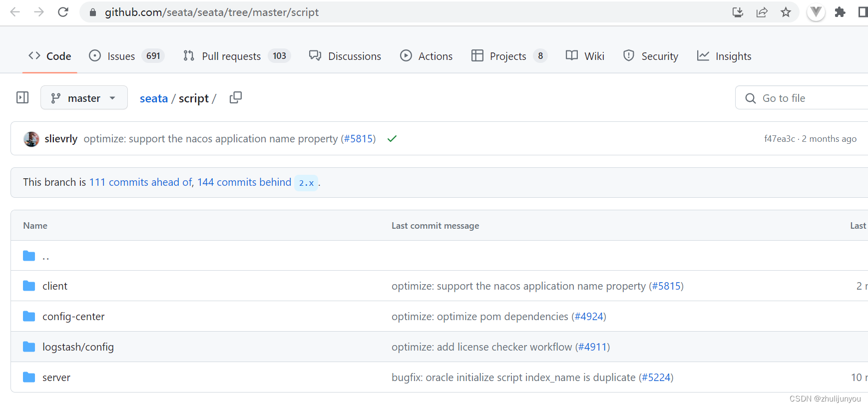Bookmark this page with the star icon

coord(786,12)
